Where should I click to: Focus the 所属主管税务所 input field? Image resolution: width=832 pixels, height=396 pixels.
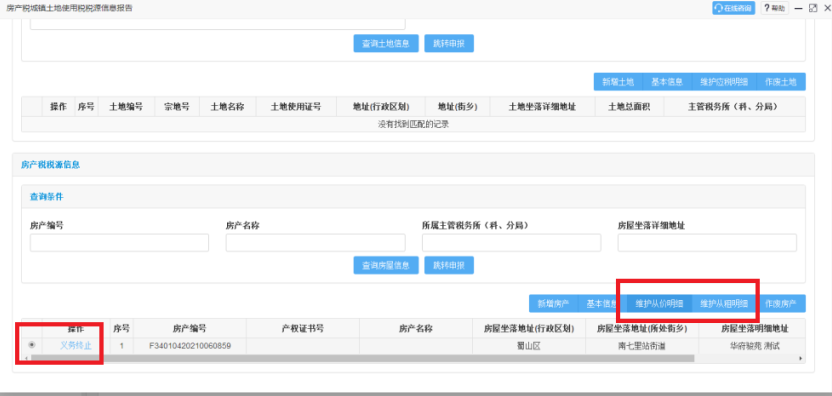(512, 243)
